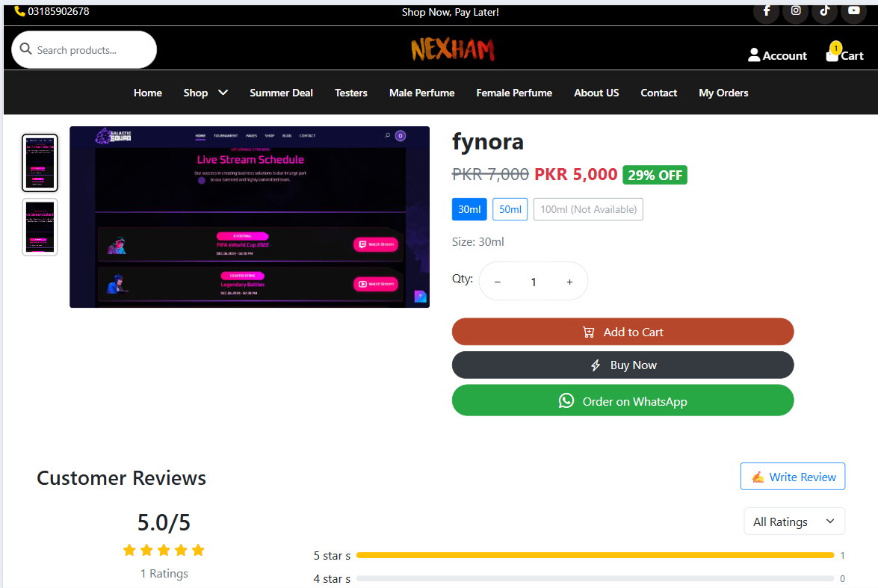Image resolution: width=878 pixels, height=588 pixels.
Task: View My Orders page
Action: [x=723, y=93]
